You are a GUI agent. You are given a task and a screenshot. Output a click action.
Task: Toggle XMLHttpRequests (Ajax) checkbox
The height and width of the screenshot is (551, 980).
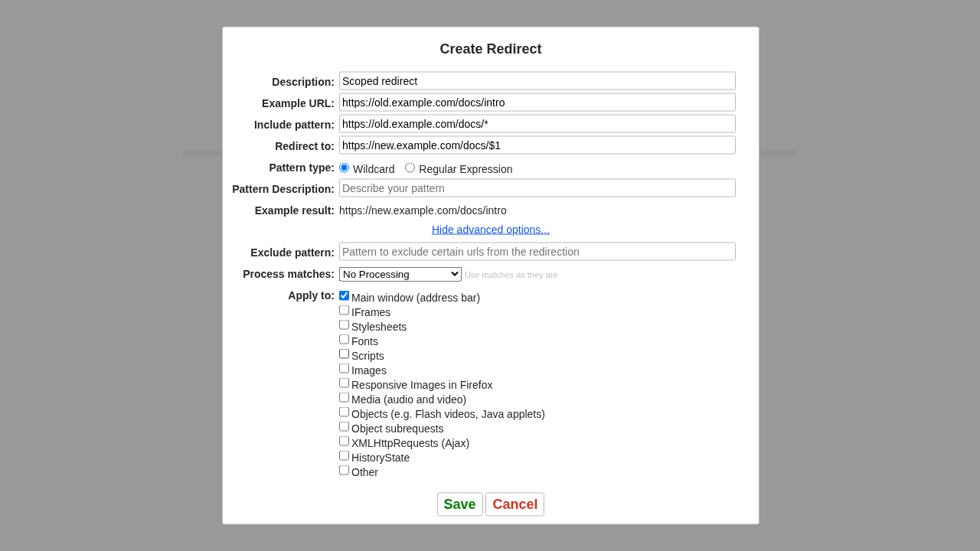click(345, 441)
